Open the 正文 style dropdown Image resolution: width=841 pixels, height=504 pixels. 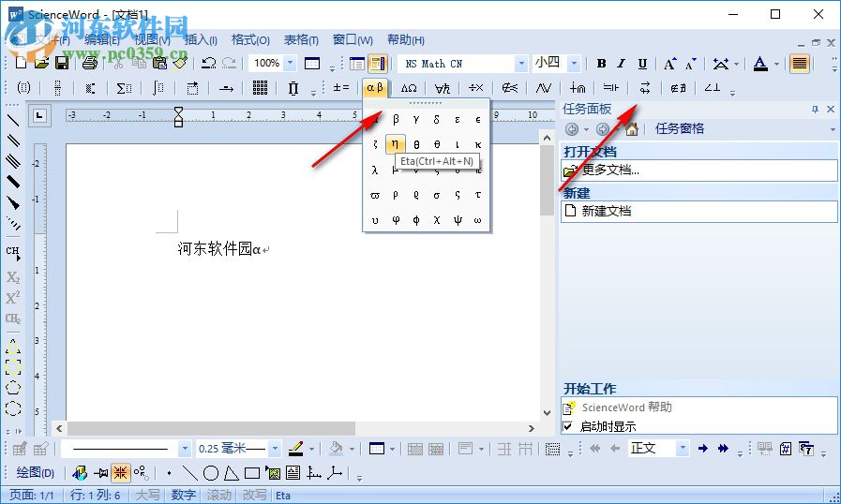(x=683, y=448)
